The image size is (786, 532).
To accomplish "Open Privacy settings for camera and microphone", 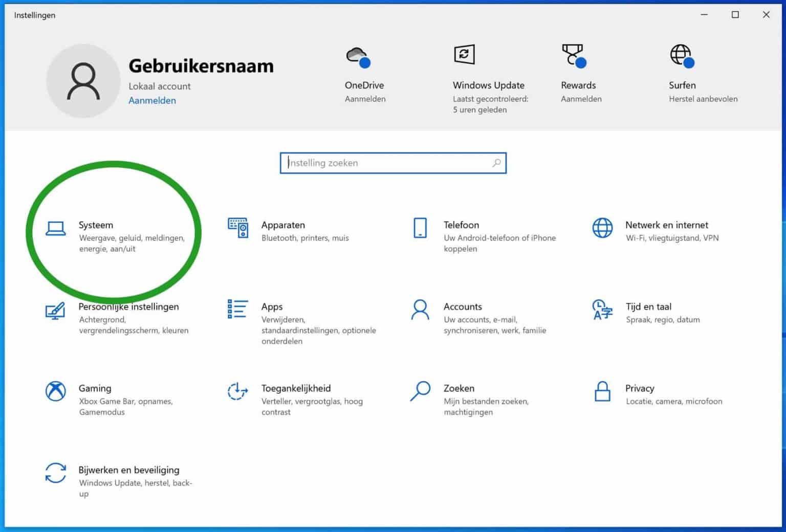I will point(640,388).
